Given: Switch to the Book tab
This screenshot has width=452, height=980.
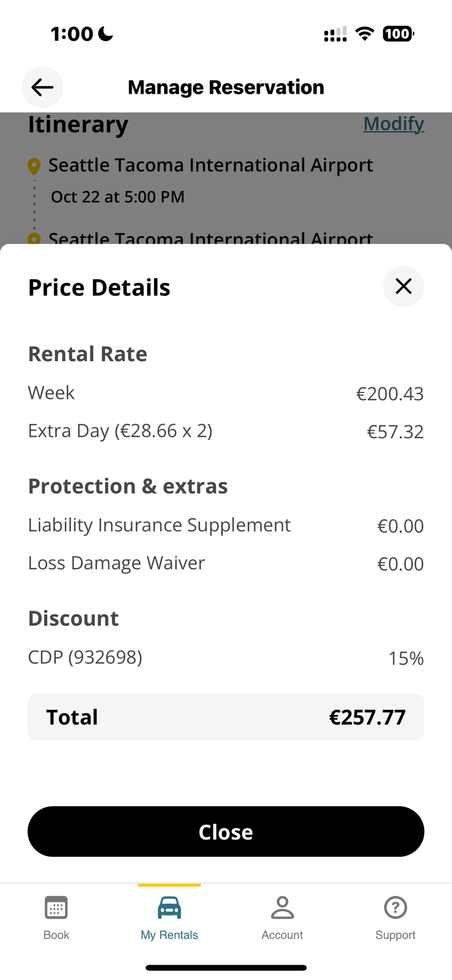Looking at the screenshot, I should coord(56,917).
